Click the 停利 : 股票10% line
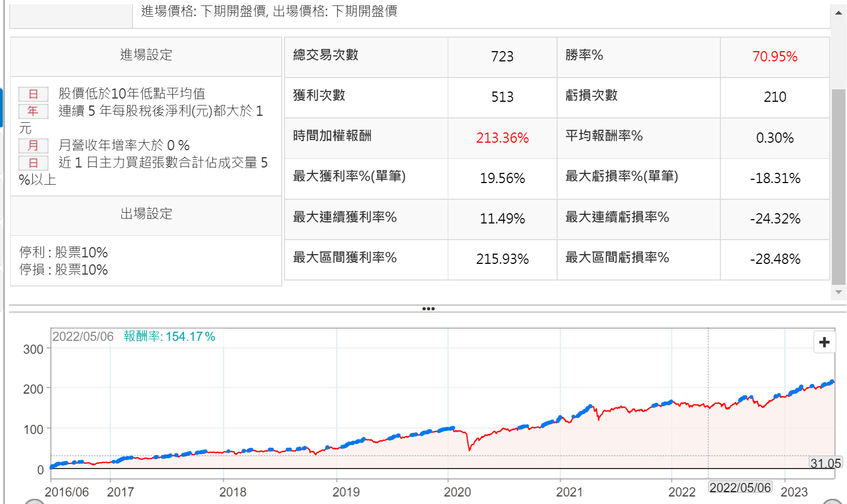Image resolution: width=847 pixels, height=504 pixels. 64,253
